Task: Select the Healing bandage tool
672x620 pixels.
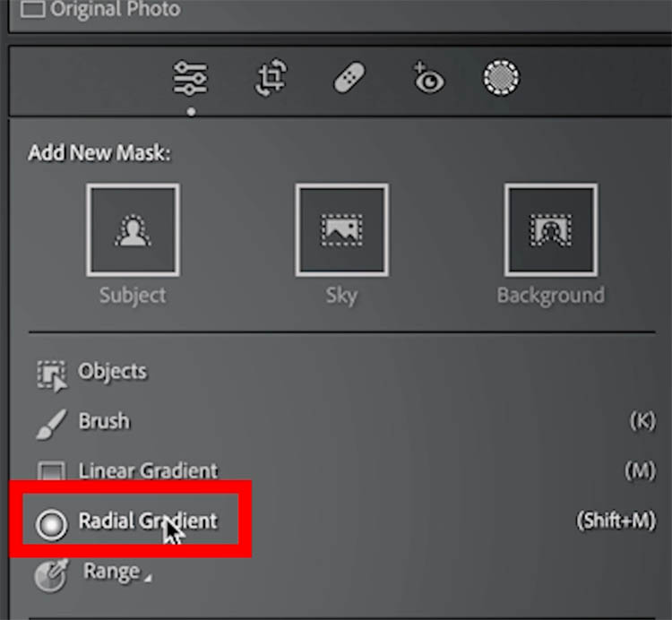Action: coord(349,80)
